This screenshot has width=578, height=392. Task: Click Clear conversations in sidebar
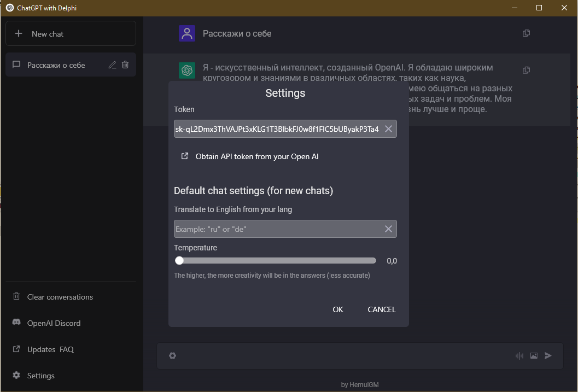pos(60,297)
